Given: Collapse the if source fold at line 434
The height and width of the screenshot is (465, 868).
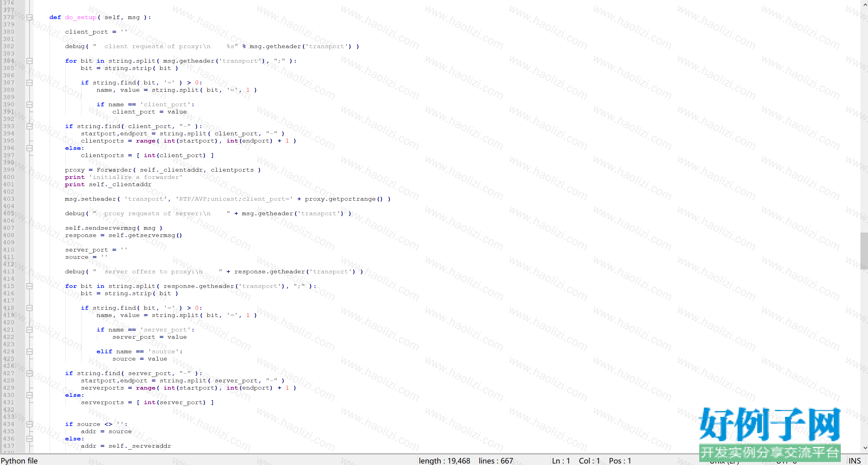Looking at the screenshot, I should (30, 424).
